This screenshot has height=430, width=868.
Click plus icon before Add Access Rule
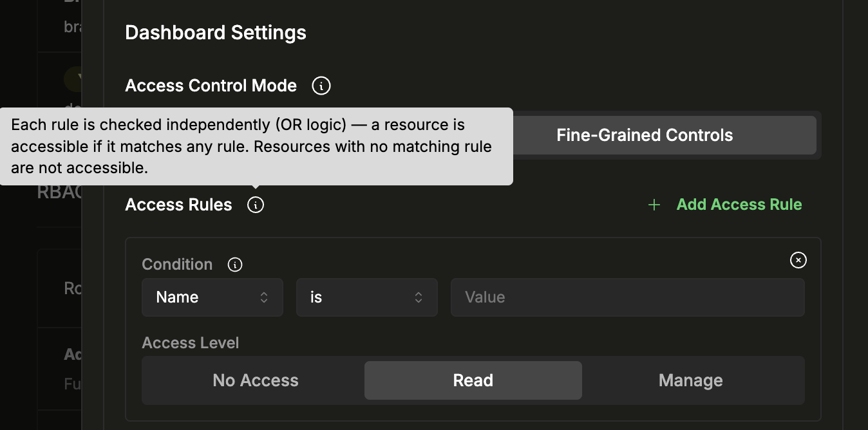click(654, 205)
